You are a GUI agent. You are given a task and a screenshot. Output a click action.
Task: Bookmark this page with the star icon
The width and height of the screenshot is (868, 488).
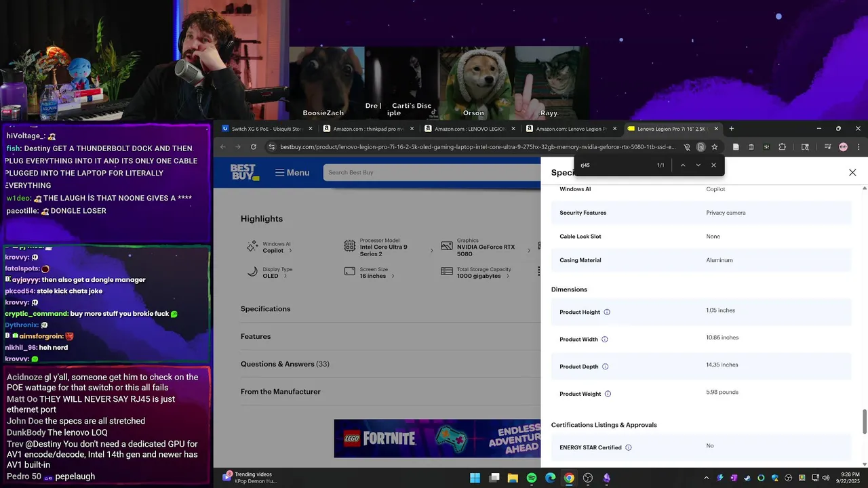(714, 147)
